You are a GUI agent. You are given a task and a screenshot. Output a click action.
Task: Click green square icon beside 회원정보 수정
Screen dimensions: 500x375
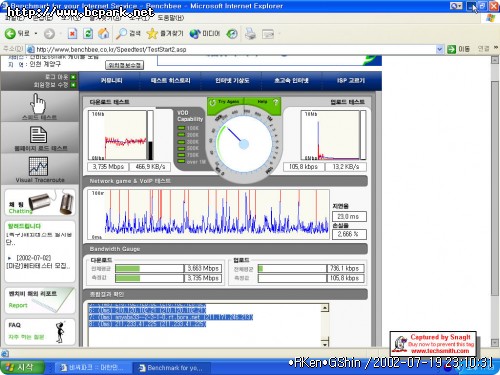tap(73, 85)
